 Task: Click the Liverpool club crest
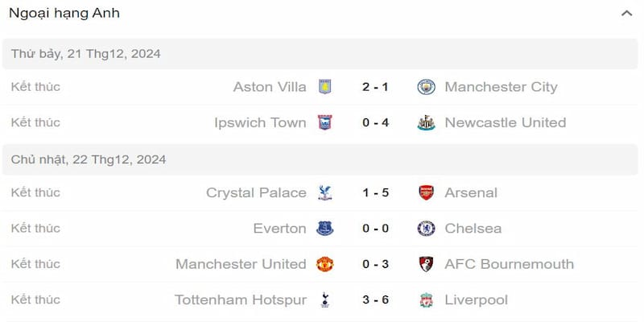(426, 299)
